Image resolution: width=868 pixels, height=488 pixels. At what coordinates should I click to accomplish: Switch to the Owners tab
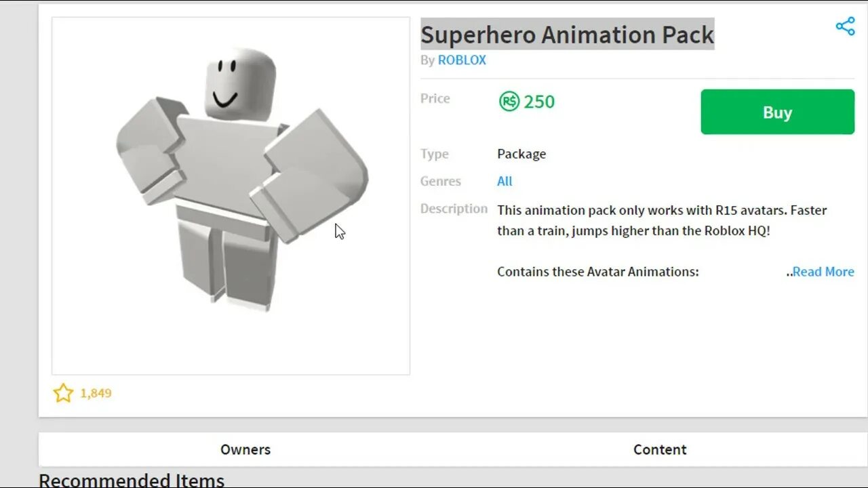[x=245, y=449]
